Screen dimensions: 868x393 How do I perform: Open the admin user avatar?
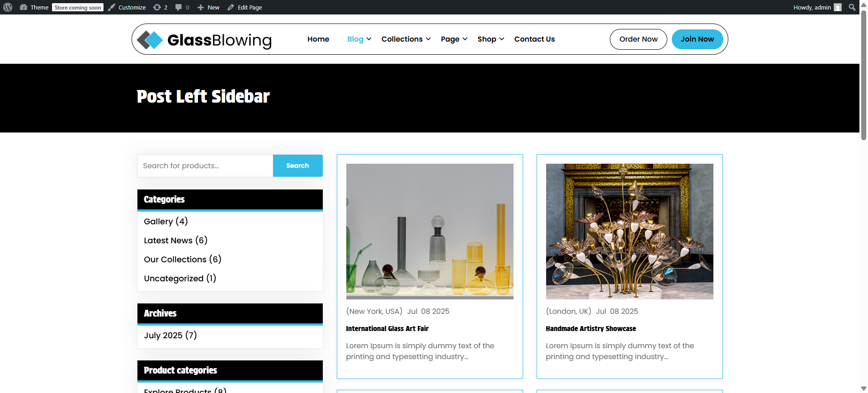pyautogui.click(x=838, y=7)
